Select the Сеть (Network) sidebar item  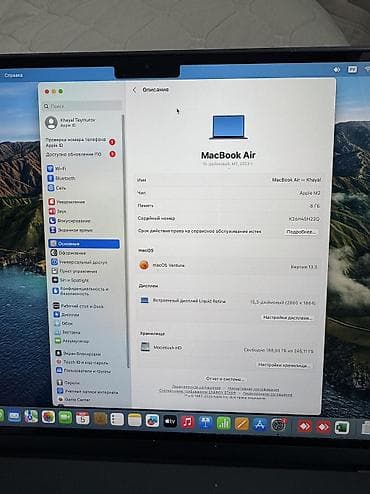(x=57, y=188)
